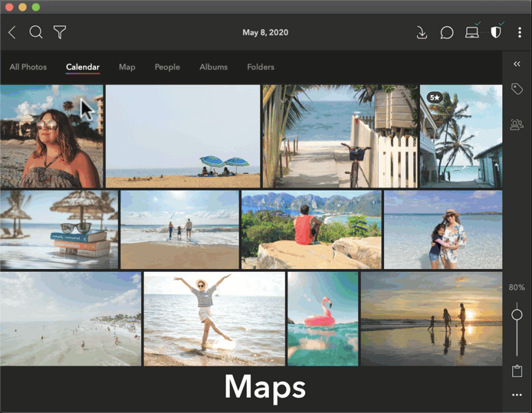Open the Albums tab
Viewport: 532px width, 413px height.
[x=213, y=67]
